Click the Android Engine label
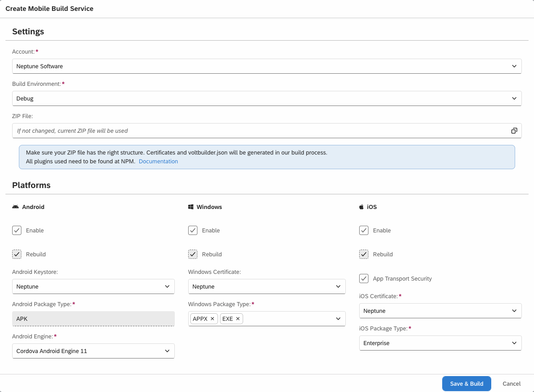Screen dimensions: 534x392 pos(33,336)
